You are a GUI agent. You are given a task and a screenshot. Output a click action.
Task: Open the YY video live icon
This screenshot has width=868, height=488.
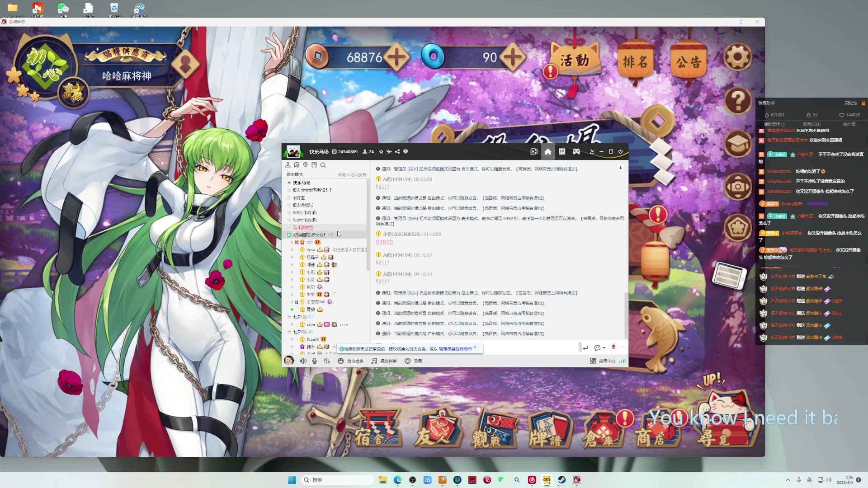tap(534, 152)
